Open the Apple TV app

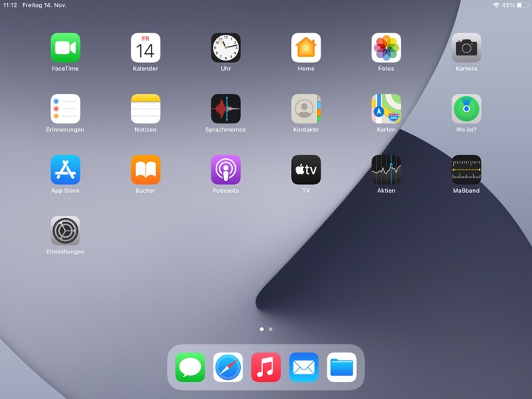click(306, 170)
